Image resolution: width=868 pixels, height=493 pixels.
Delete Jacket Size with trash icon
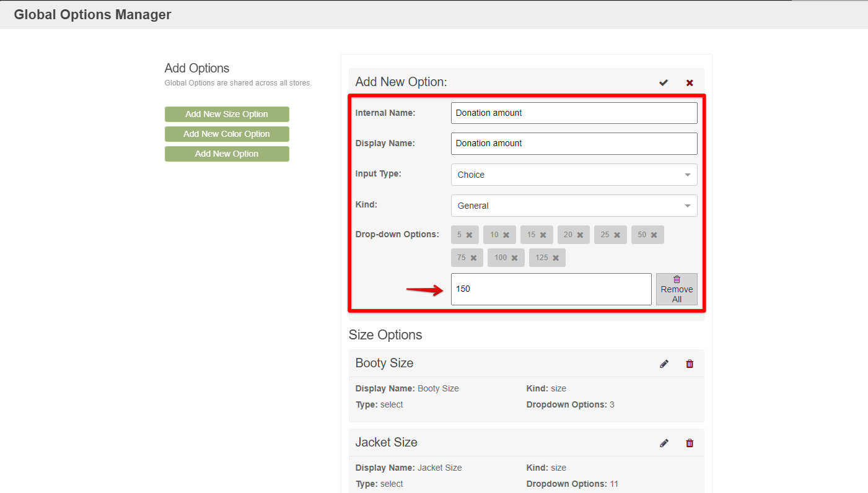[x=690, y=443]
